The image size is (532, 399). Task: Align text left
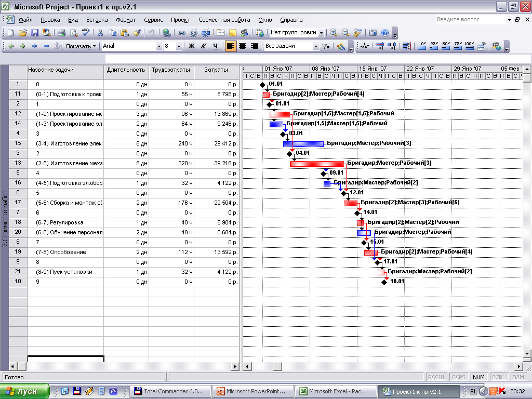[230, 46]
